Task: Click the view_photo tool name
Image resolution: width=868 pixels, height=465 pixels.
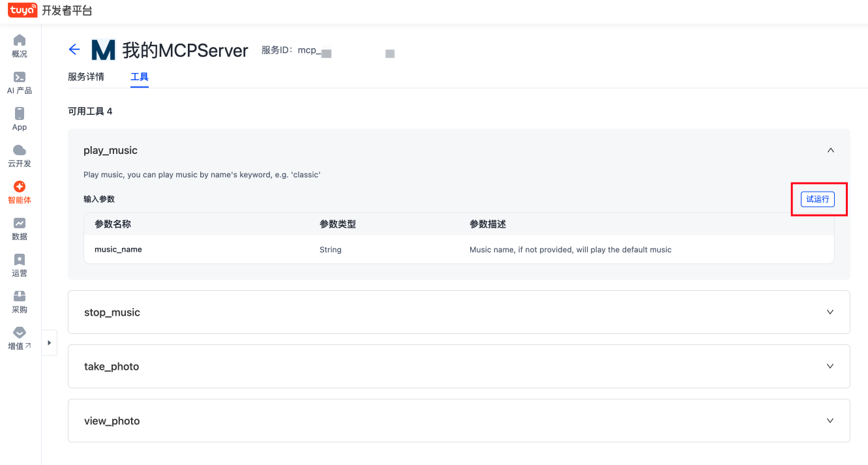Action: coord(112,421)
